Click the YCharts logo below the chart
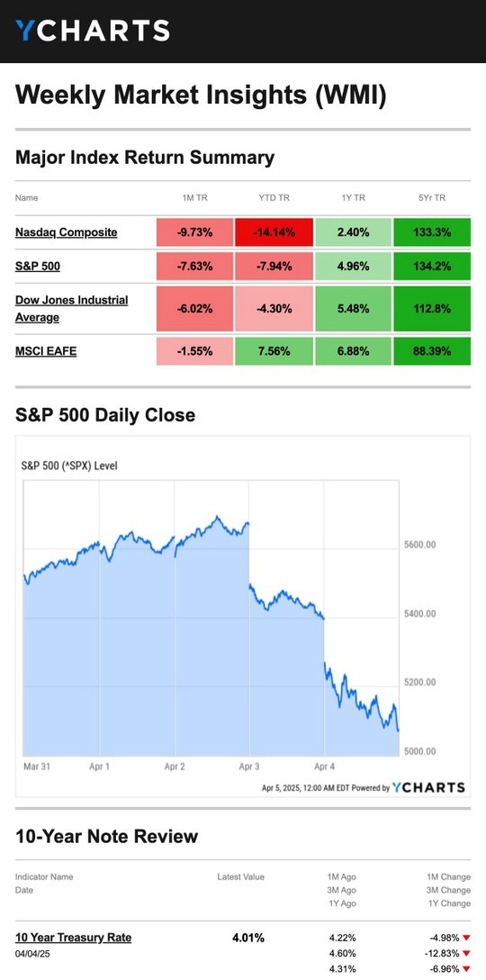Screen dimensions: 486x980 428,787
